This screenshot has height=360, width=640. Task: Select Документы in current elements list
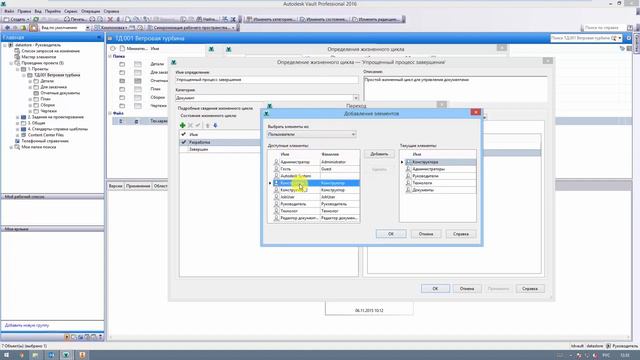440,190
